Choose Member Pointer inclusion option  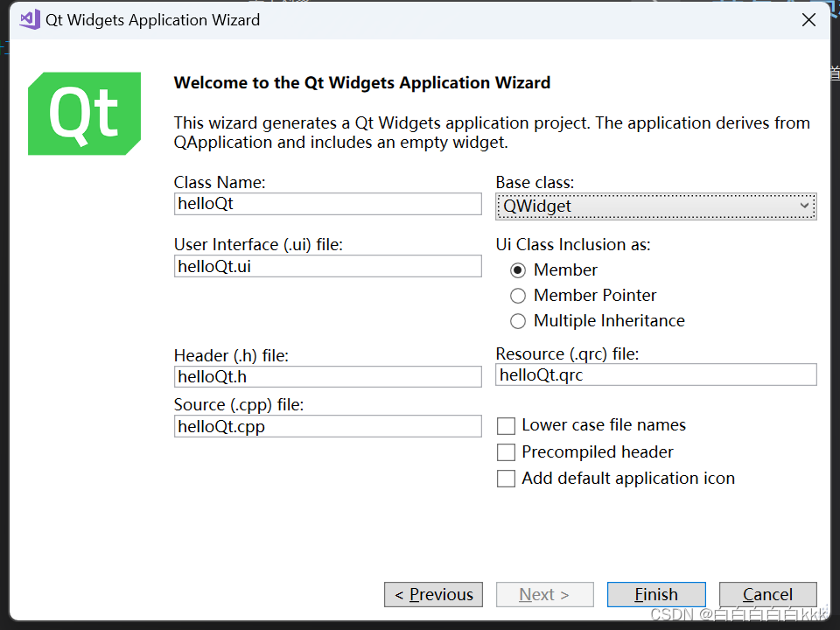tap(517, 295)
